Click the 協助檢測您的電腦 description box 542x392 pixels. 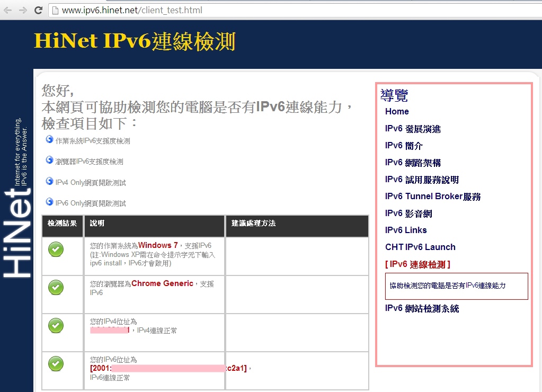click(457, 286)
